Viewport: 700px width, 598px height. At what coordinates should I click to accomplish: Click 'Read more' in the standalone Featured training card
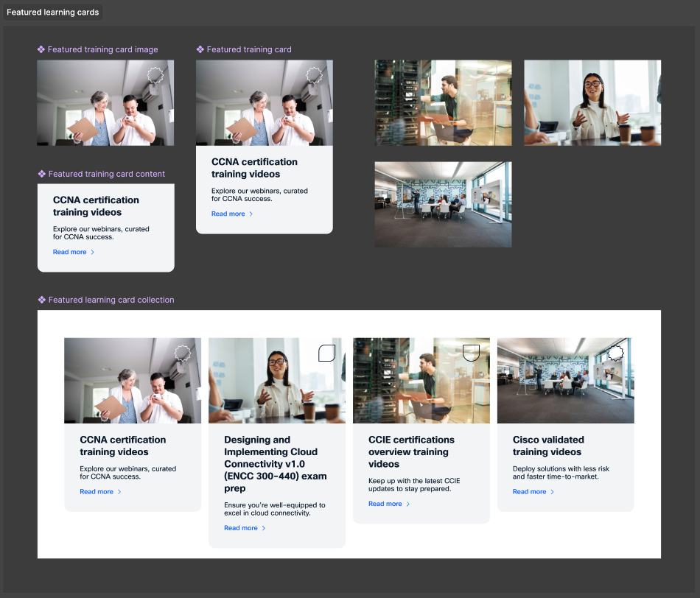tap(228, 214)
